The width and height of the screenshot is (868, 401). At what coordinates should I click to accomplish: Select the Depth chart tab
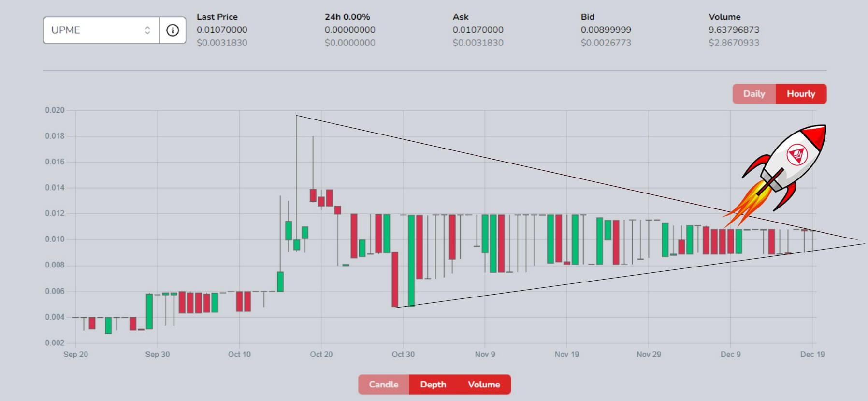point(433,385)
